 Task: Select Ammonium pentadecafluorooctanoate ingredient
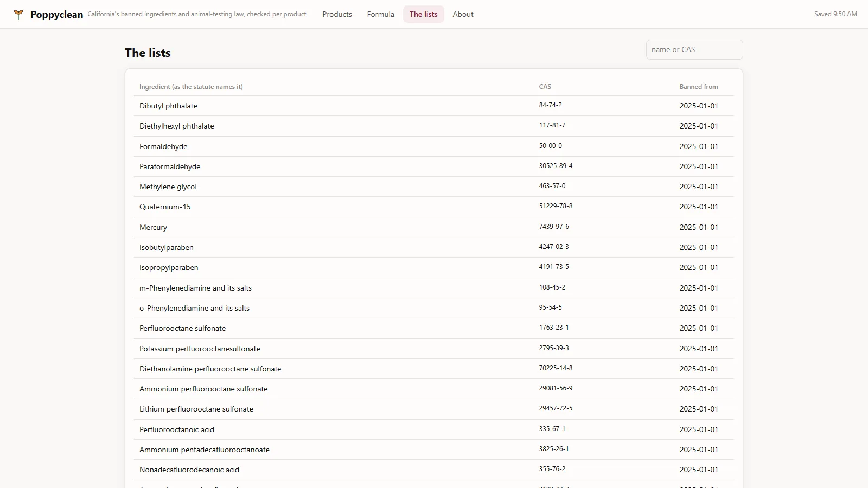click(x=205, y=450)
